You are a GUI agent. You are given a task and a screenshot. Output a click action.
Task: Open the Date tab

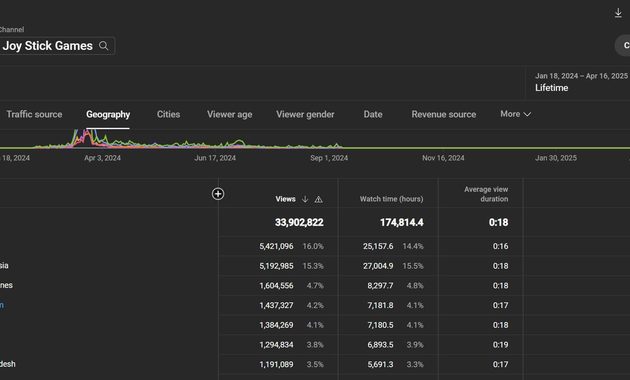(373, 114)
